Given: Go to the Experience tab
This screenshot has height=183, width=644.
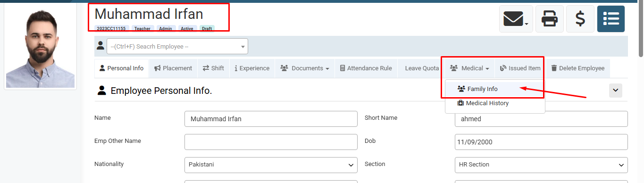Looking at the screenshot, I should pyautogui.click(x=252, y=68).
